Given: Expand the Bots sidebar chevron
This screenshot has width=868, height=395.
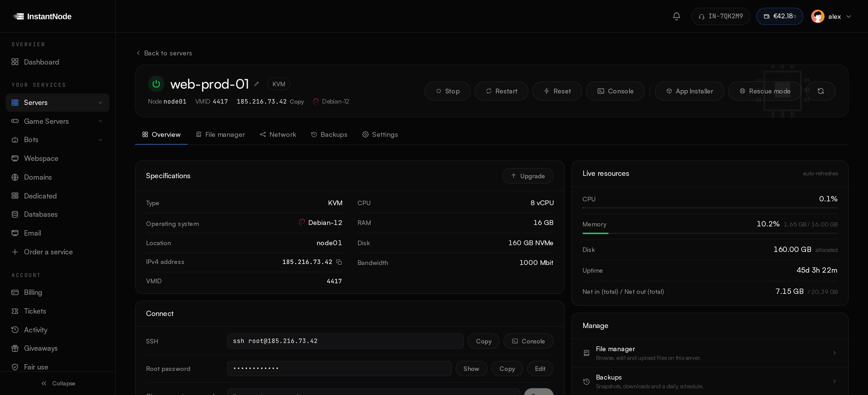Looking at the screenshot, I should [x=100, y=140].
